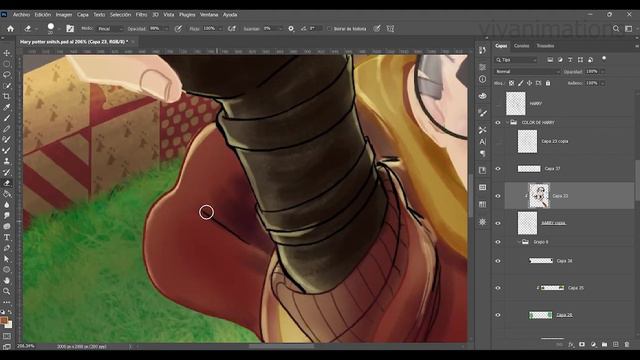Open the Flujo value dropdown

coord(220,29)
